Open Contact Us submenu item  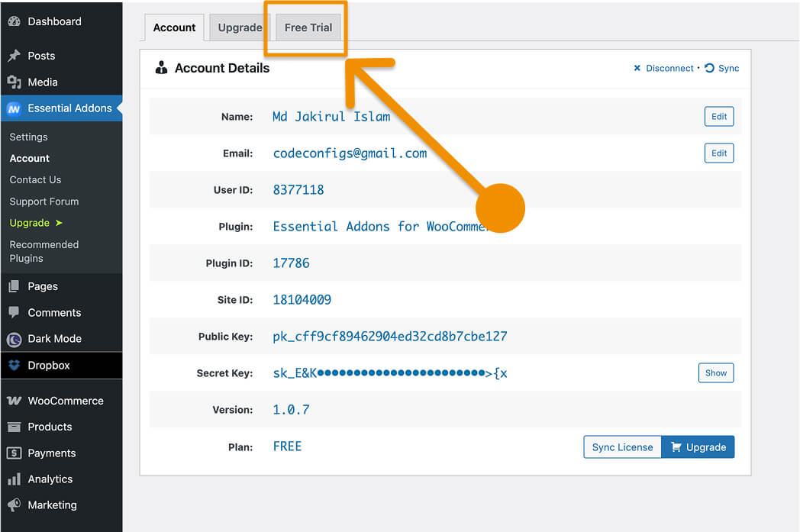click(35, 180)
